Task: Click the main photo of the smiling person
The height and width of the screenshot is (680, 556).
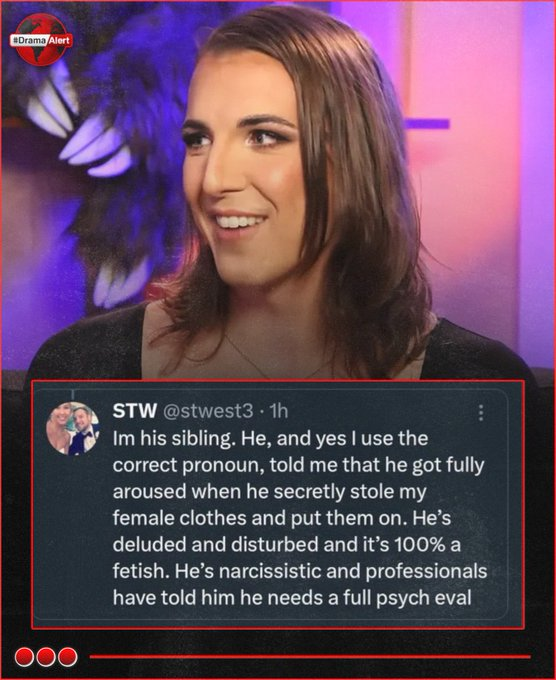Action: tap(278, 191)
